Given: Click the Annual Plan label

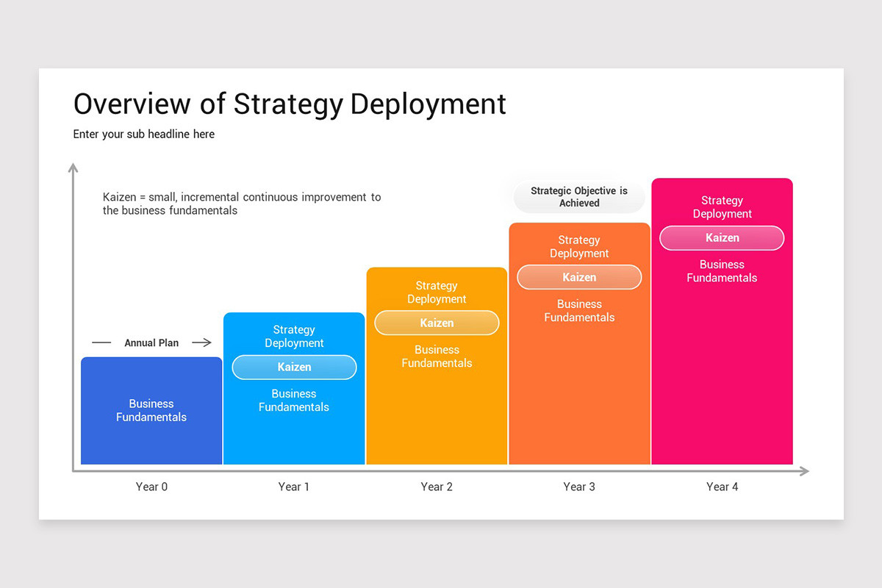Looking at the screenshot, I should coord(151,343).
